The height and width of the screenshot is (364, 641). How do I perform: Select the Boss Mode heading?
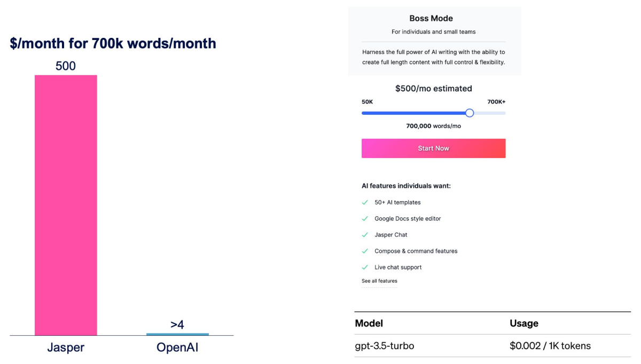pos(431,18)
